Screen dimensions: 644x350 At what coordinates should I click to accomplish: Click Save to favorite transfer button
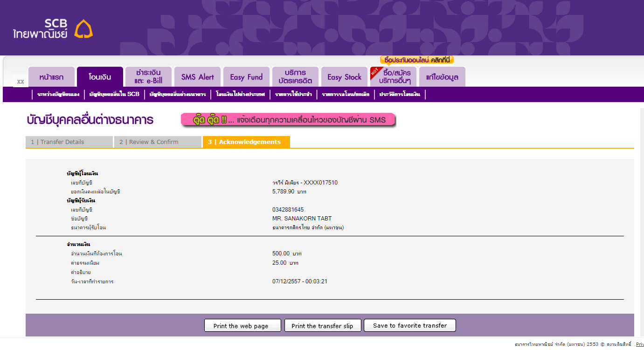[x=410, y=325]
